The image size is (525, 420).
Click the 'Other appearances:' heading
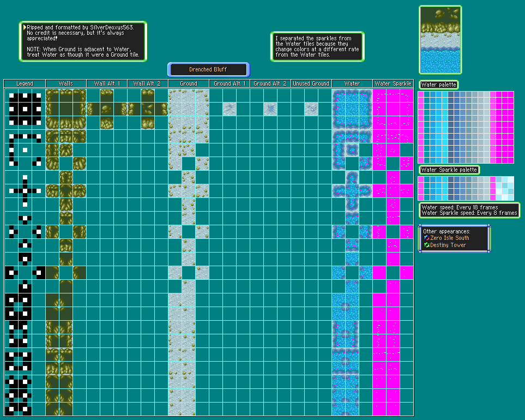coord(446,231)
